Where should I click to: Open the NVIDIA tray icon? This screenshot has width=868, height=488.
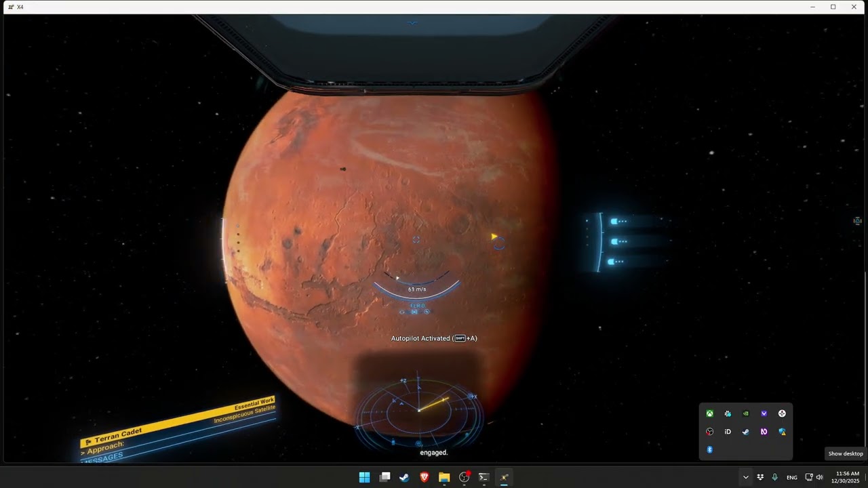pos(746,413)
